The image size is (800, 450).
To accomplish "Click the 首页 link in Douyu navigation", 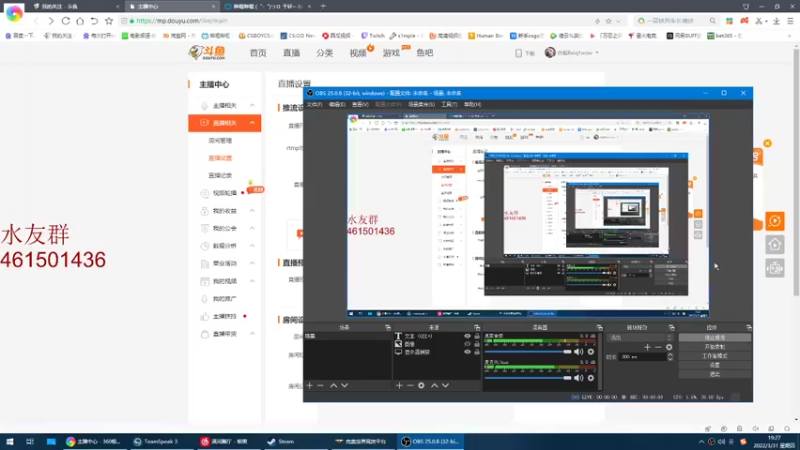I will 258,53.
